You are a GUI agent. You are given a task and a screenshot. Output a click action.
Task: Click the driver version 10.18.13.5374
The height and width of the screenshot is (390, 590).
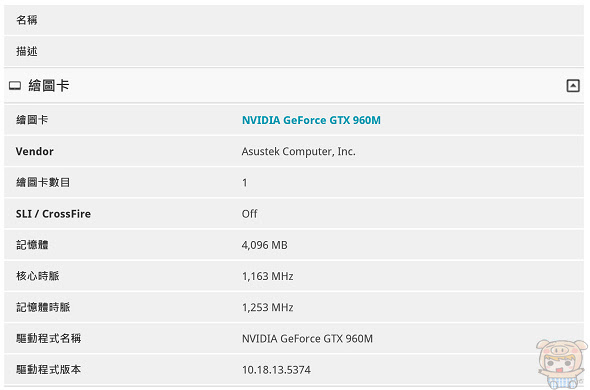276,370
